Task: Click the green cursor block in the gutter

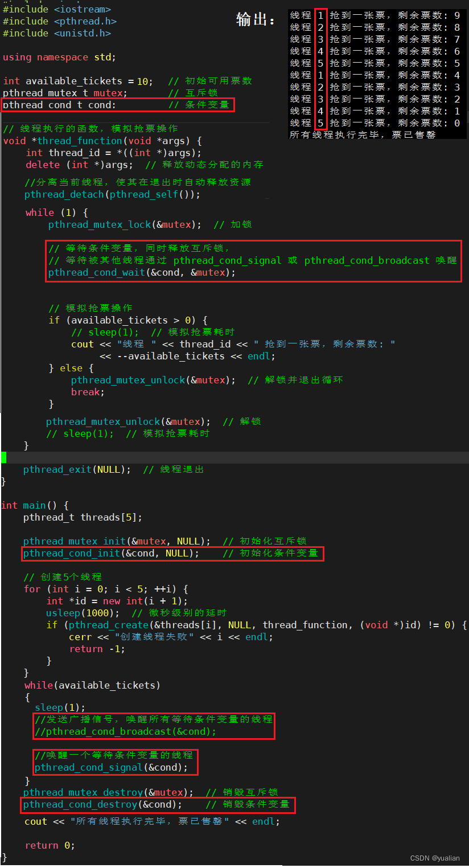Action: (x=3, y=457)
